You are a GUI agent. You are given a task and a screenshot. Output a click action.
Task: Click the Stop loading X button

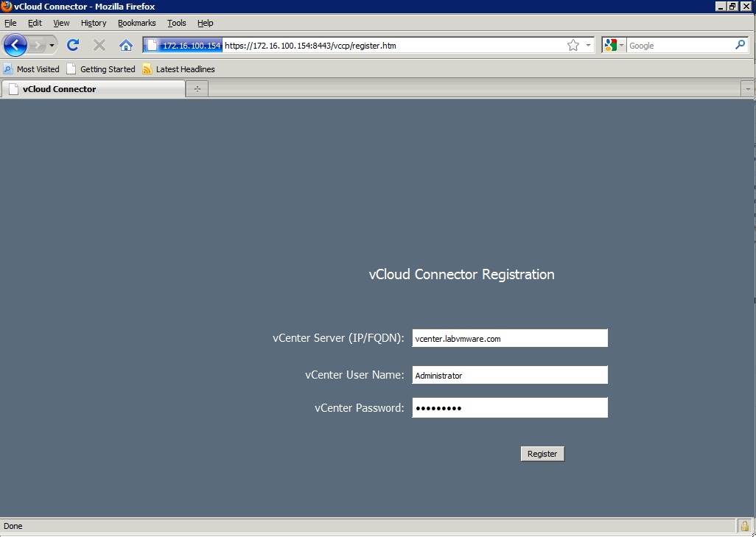99,46
